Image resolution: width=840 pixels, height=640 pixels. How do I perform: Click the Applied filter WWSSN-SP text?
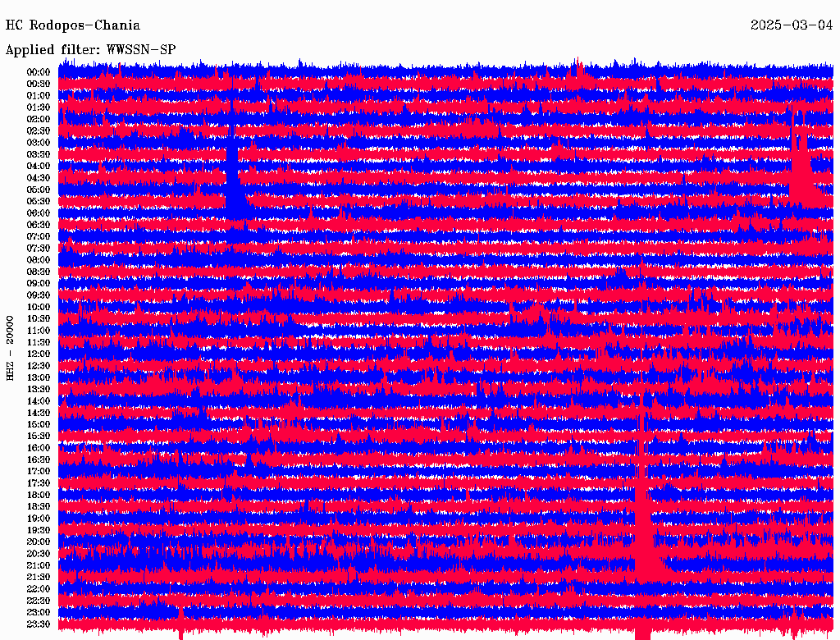click(x=90, y=50)
